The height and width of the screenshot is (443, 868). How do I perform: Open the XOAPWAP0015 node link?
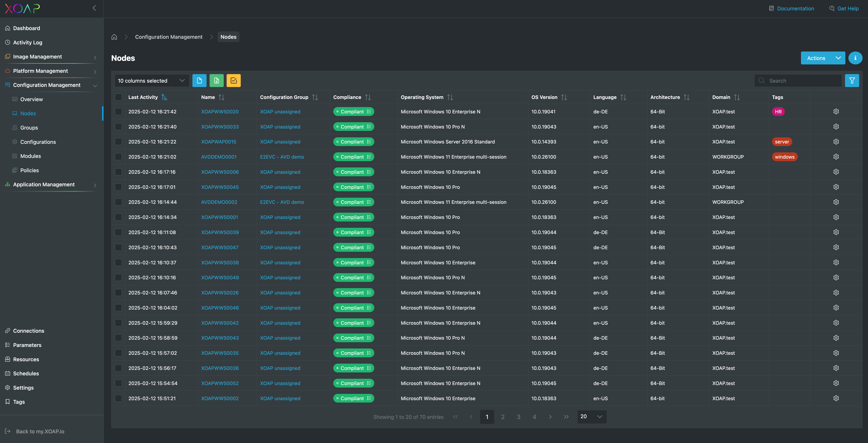click(218, 142)
